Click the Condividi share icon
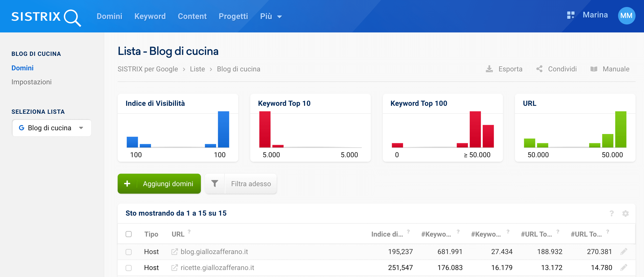Viewport: 644px width, 277px height. point(540,69)
